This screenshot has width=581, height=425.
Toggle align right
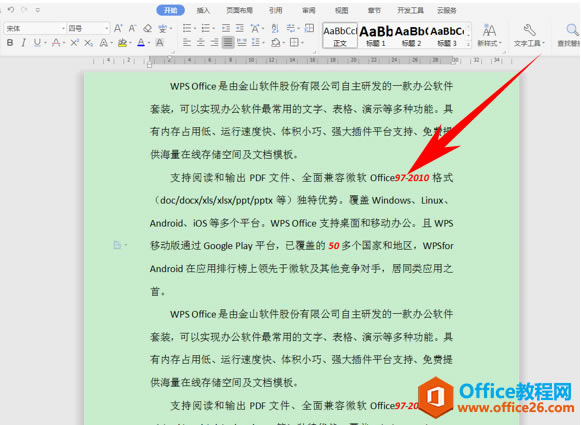coord(214,43)
